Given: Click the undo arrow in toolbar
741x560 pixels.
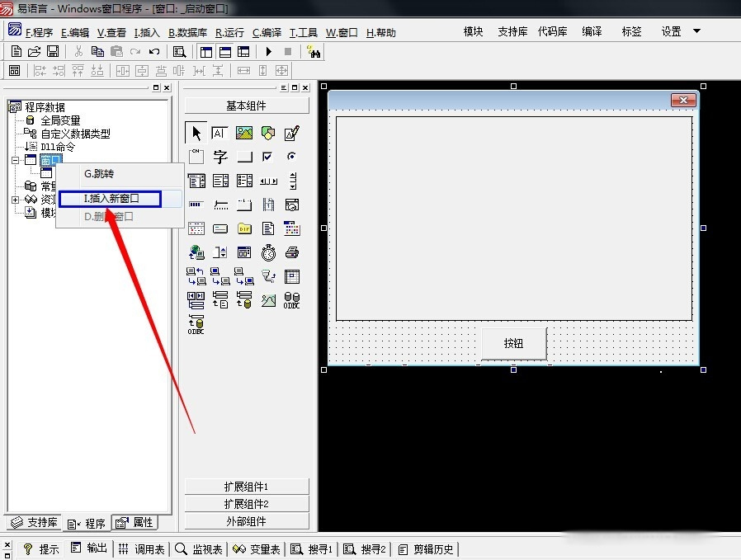Looking at the screenshot, I should pyautogui.click(x=154, y=51).
